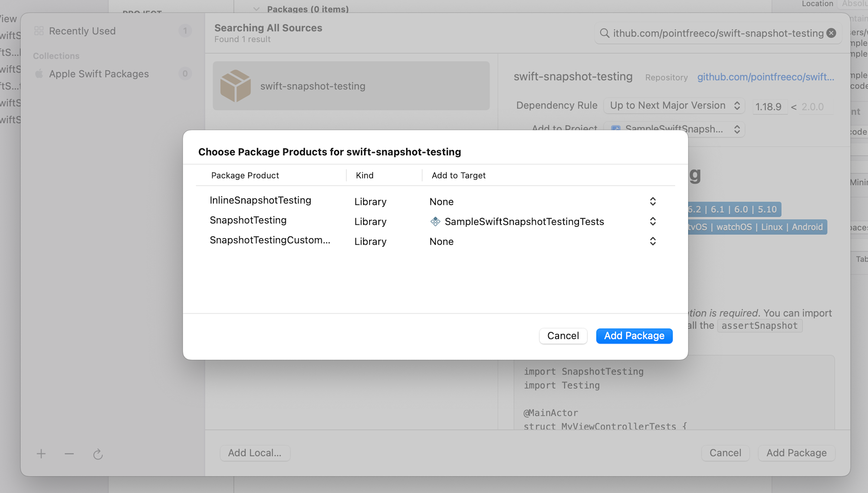Click the Recently Used grid icon
Viewport: 868px width, 493px height.
click(x=39, y=31)
